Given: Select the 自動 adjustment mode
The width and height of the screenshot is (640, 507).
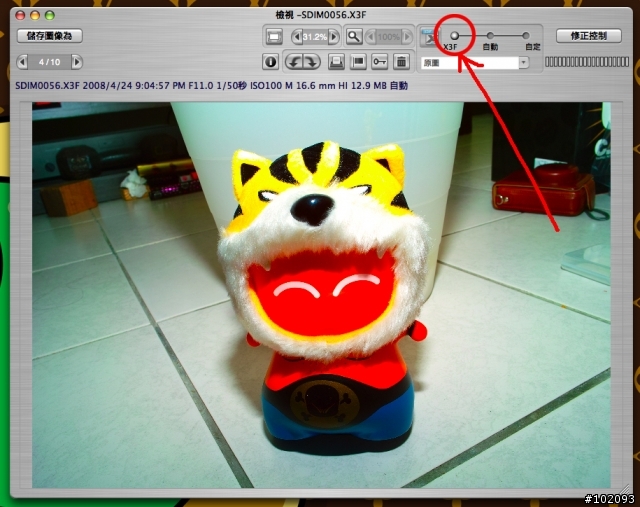Looking at the screenshot, I should (490, 36).
